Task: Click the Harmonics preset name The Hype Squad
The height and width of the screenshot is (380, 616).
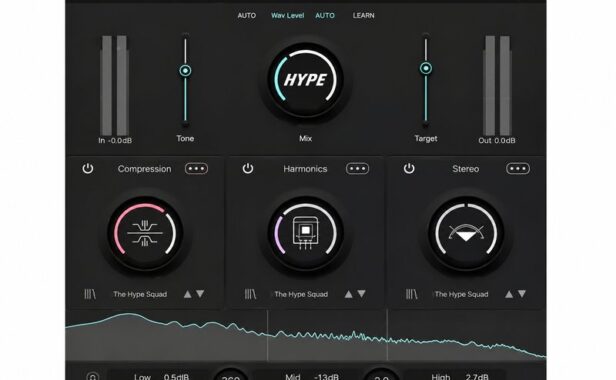Action: (x=301, y=294)
